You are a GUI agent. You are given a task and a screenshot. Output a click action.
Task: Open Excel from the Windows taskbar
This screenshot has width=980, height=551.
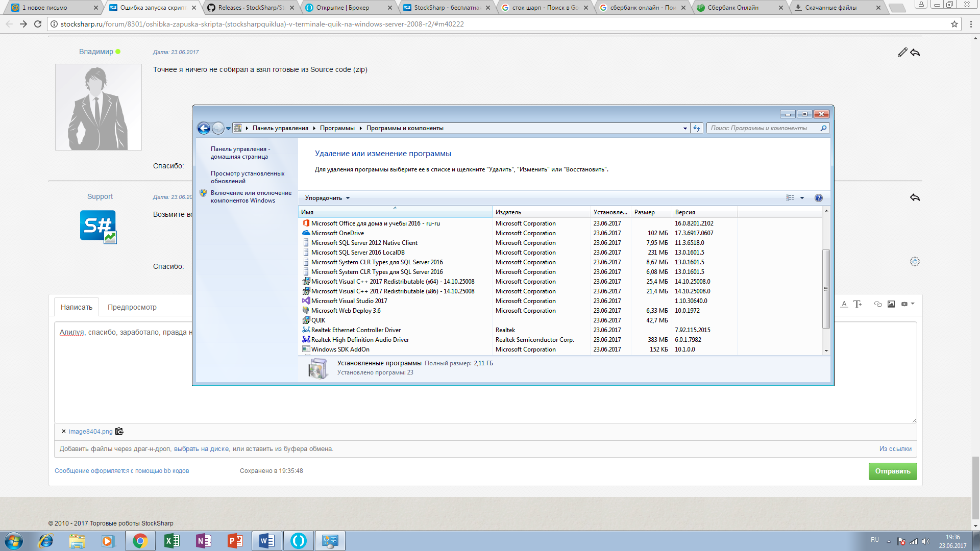pos(171,541)
